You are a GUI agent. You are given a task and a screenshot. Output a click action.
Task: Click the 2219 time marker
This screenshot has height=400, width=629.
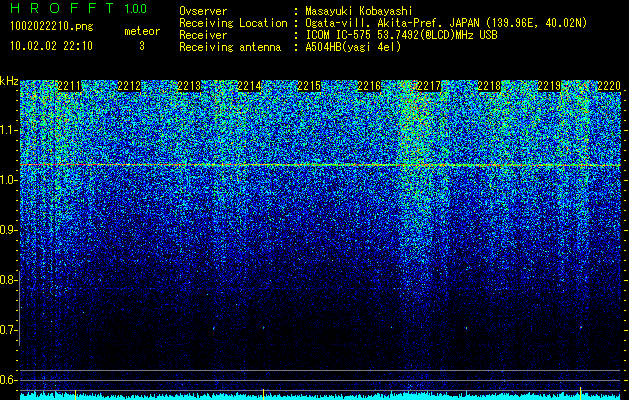[x=549, y=86]
